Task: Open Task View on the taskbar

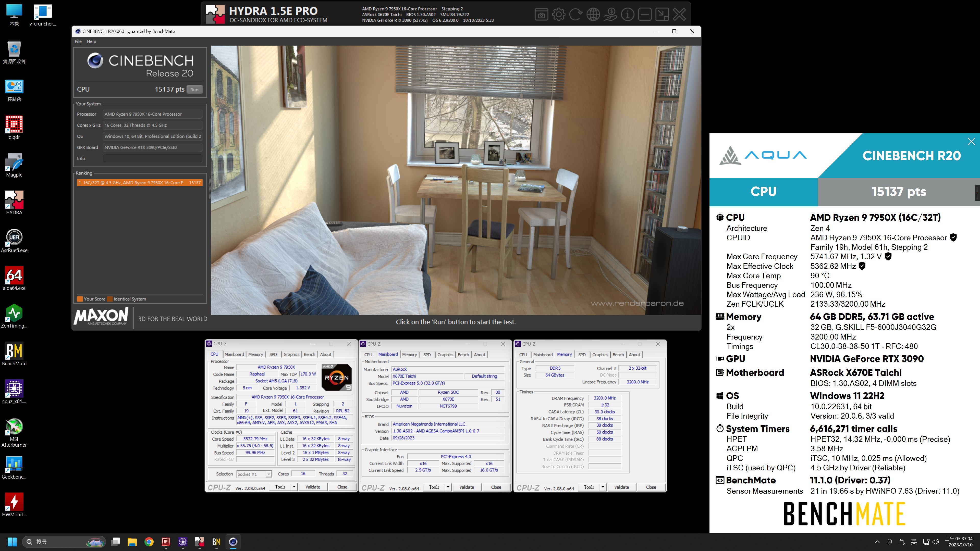Action: [x=115, y=542]
